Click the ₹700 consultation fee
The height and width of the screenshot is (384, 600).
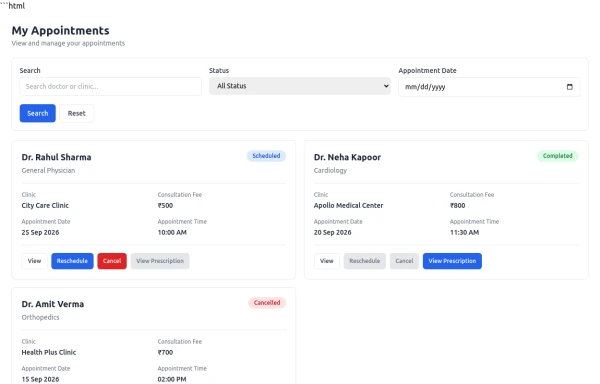click(x=165, y=352)
